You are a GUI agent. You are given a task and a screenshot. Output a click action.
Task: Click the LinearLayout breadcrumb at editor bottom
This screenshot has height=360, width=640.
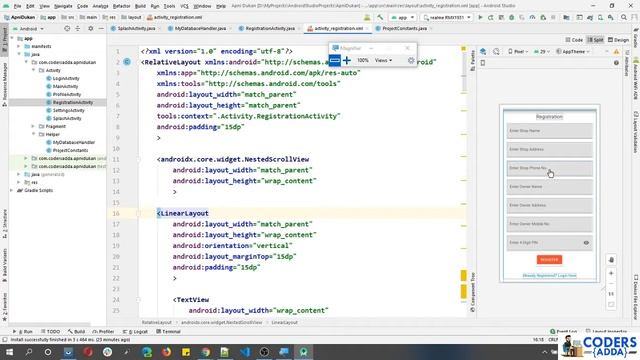tap(284, 322)
